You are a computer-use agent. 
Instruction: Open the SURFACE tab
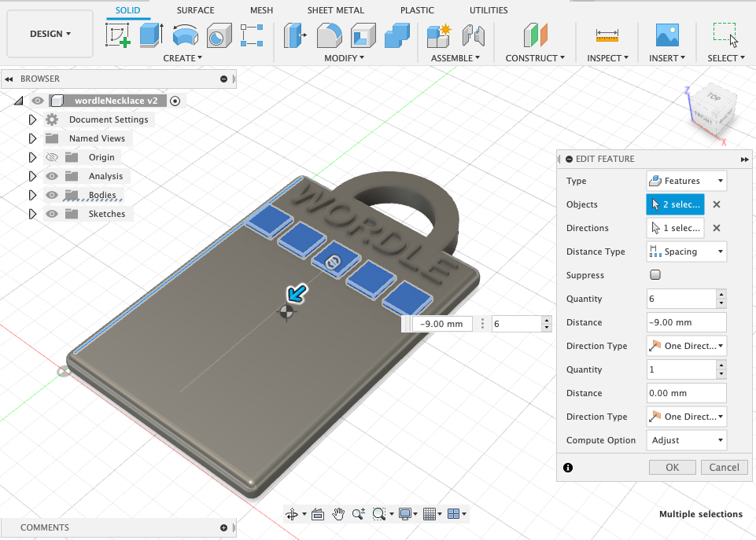(x=195, y=10)
